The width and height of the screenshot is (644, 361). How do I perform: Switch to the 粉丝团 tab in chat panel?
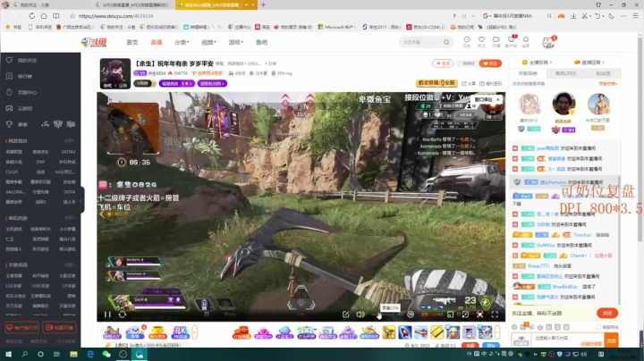click(x=603, y=73)
